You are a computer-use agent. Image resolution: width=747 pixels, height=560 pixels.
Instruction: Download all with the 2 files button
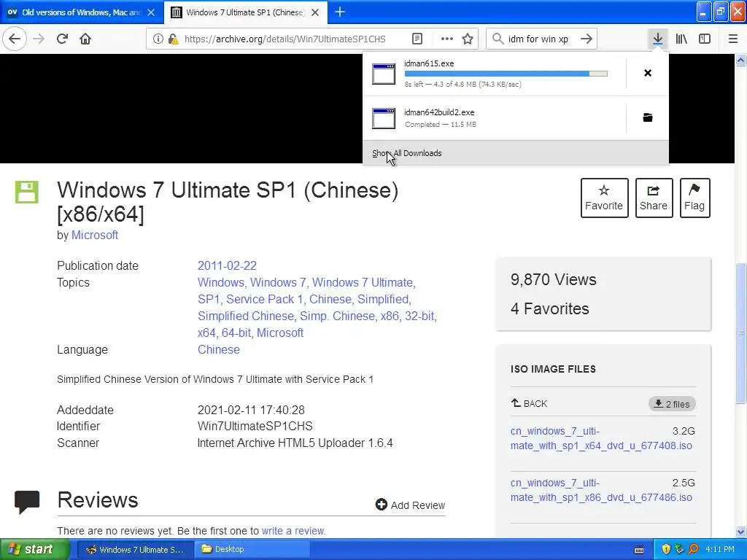point(672,404)
